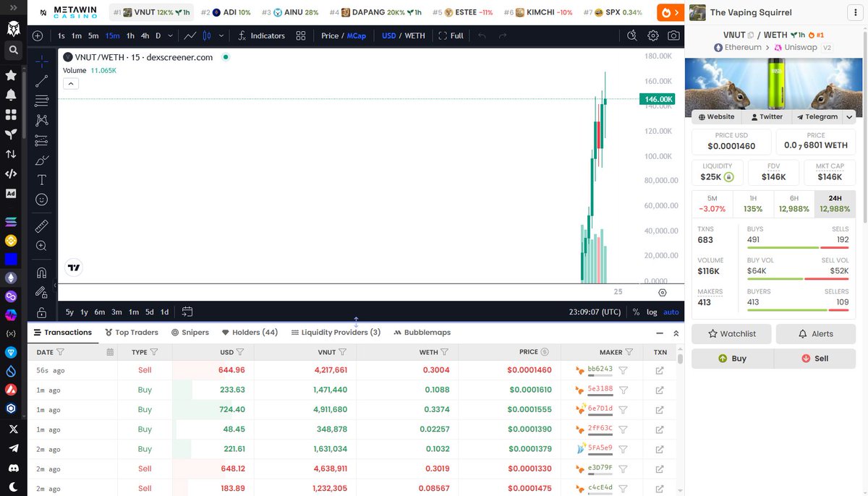This screenshot has height=496, width=868.
Task: Open Holders (44) tab
Action: point(250,333)
